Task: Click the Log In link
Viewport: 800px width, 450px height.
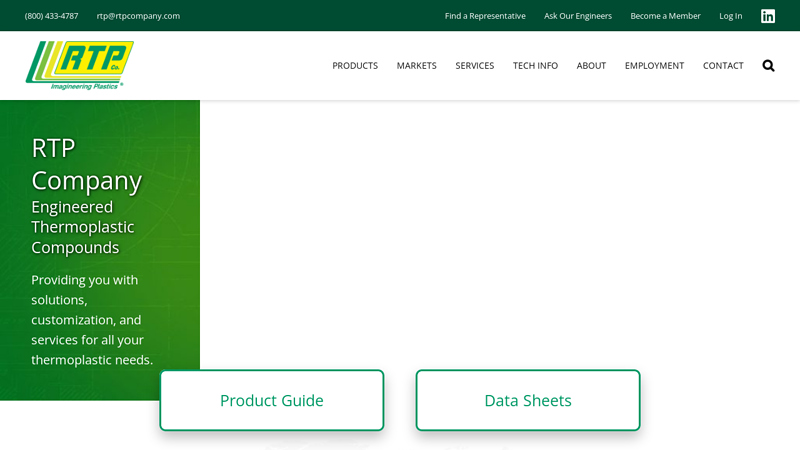Action: coord(731,16)
